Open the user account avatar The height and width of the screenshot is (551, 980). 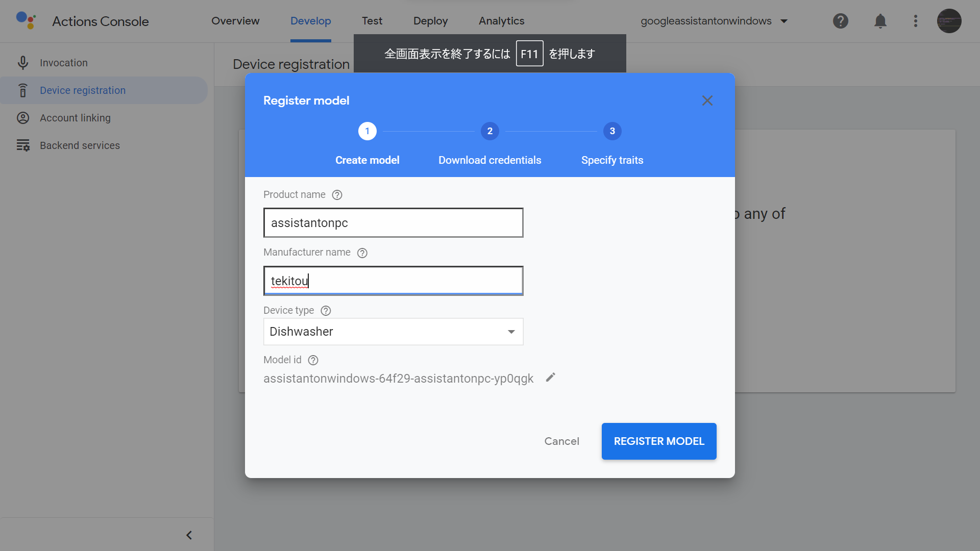point(949,21)
